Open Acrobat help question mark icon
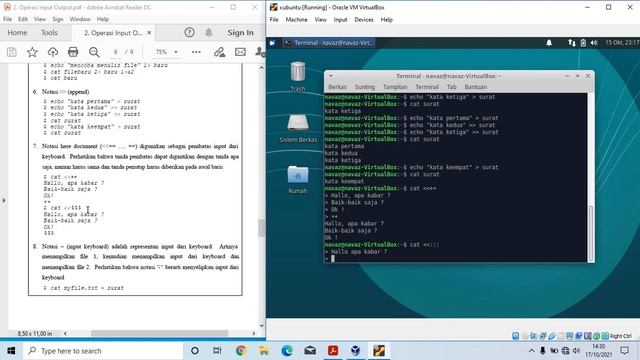 pos(189,33)
